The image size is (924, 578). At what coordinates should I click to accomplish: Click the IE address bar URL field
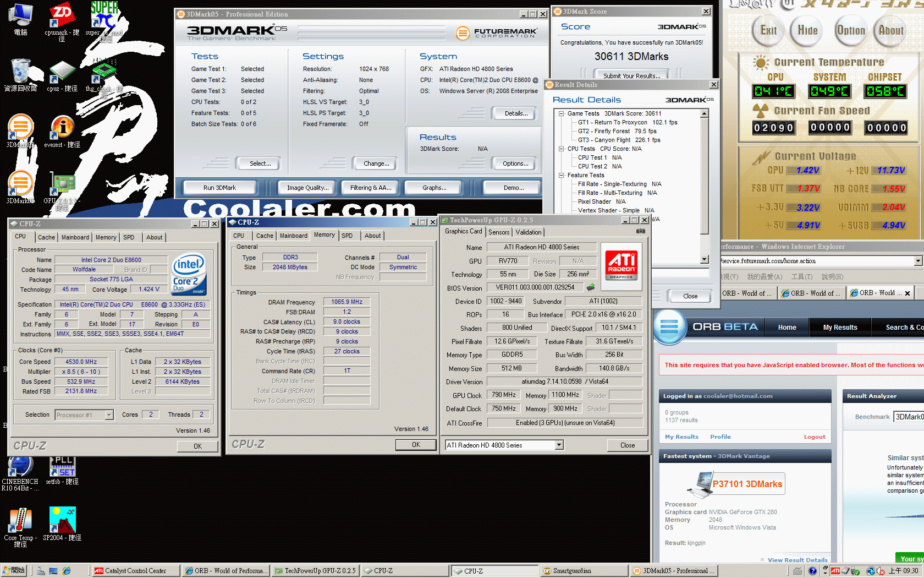[817, 261]
